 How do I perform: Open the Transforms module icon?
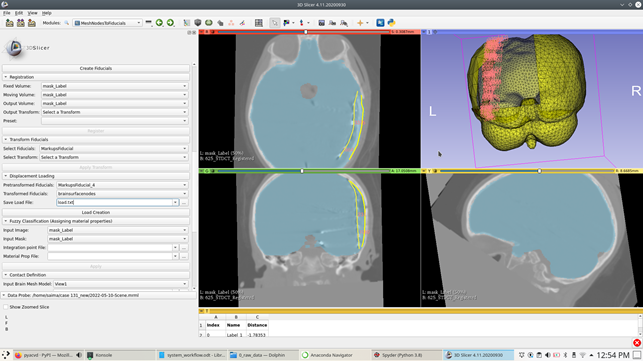220,23
